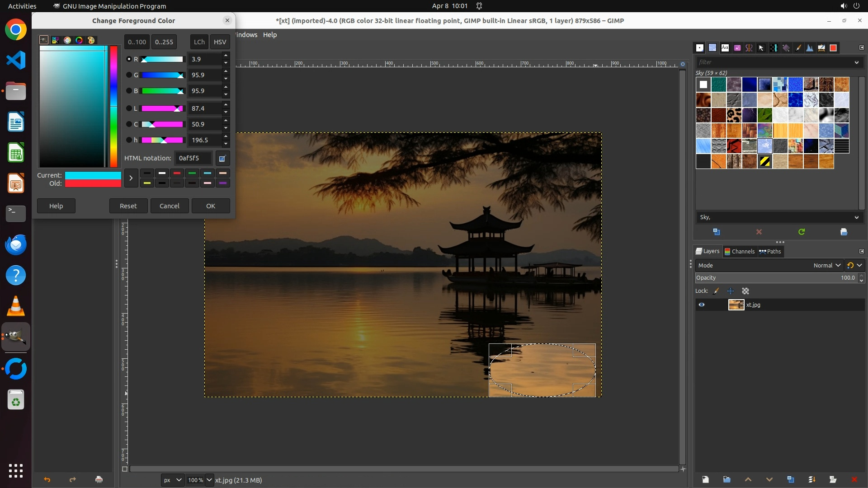Viewport: 868px width, 488px height.
Task: Open the layer Mode Normal dropdown
Action: 827,266
